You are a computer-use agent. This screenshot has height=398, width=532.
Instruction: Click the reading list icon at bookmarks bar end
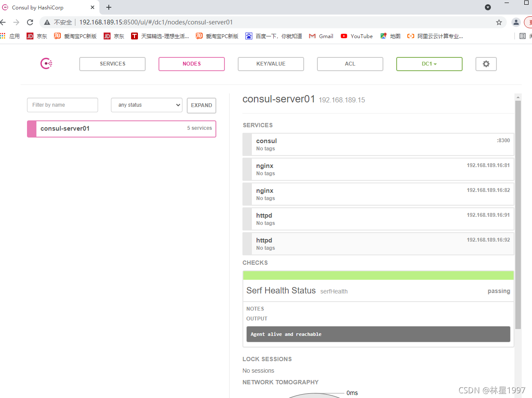coord(523,36)
